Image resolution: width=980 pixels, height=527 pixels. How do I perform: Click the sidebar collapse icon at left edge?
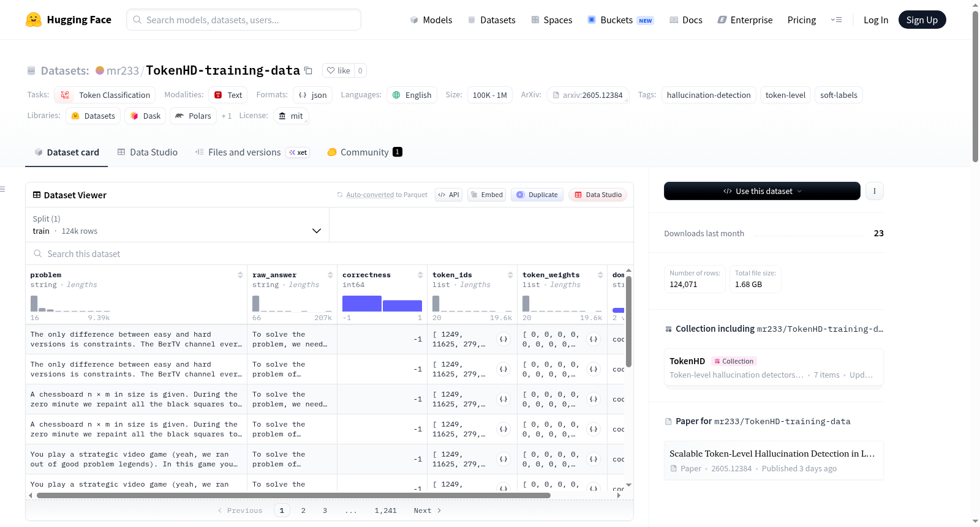(2, 189)
